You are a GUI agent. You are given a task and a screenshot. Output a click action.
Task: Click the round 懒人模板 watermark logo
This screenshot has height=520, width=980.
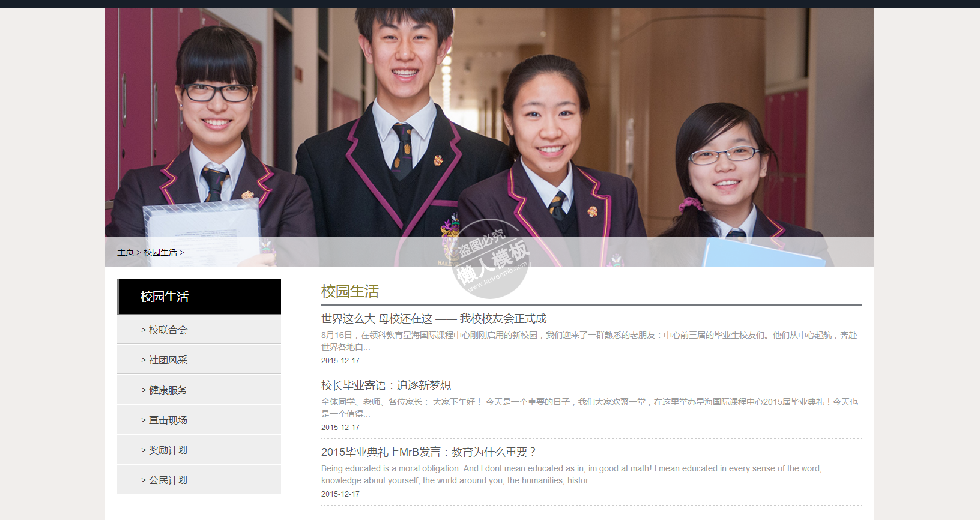pyautogui.click(x=491, y=259)
